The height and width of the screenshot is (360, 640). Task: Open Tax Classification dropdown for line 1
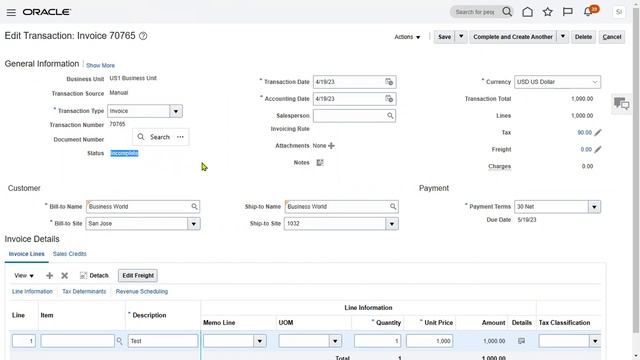pyautogui.click(x=595, y=341)
